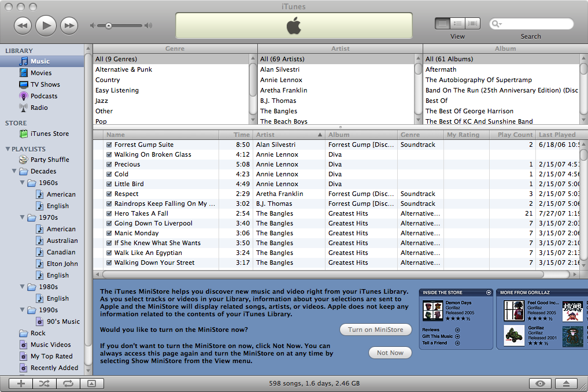Click the low volume speaker icon

coord(93,25)
